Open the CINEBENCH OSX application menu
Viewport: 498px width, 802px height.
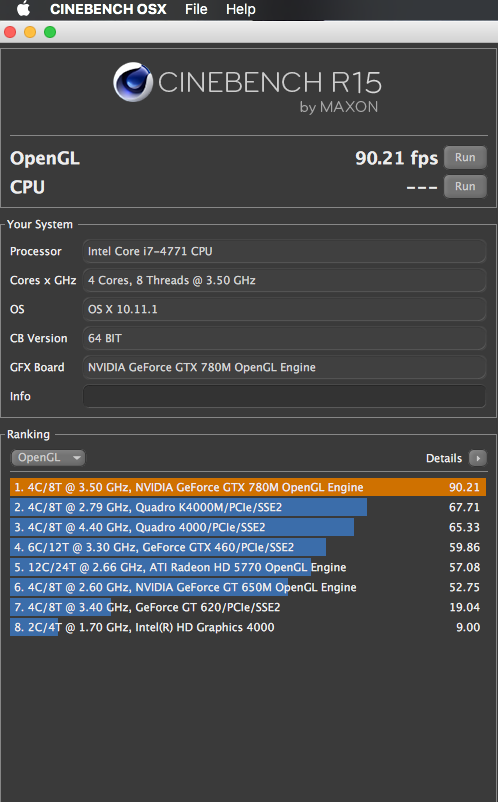coord(108,9)
